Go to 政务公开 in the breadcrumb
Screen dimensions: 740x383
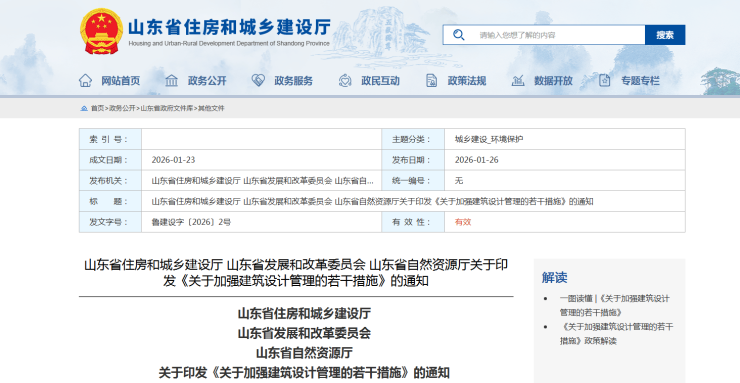pyautogui.click(x=122, y=108)
